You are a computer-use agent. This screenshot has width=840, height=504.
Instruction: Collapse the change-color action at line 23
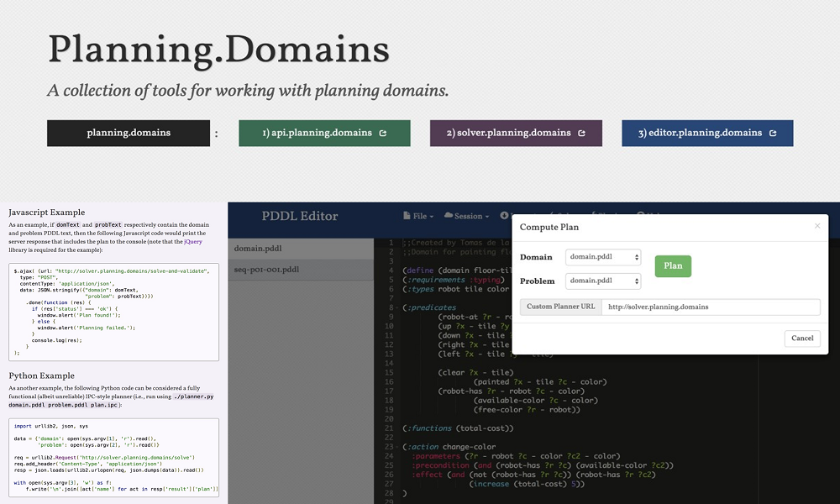click(396, 447)
